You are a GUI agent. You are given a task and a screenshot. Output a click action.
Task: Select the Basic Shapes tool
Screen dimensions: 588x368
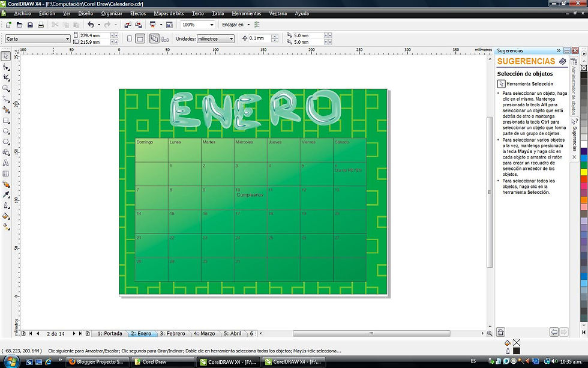(x=6, y=152)
